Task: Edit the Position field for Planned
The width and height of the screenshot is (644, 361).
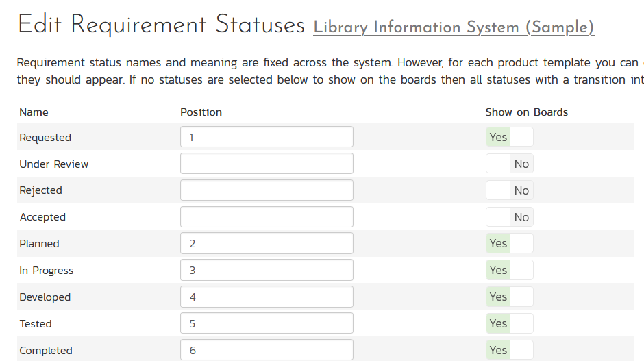Action: click(267, 243)
